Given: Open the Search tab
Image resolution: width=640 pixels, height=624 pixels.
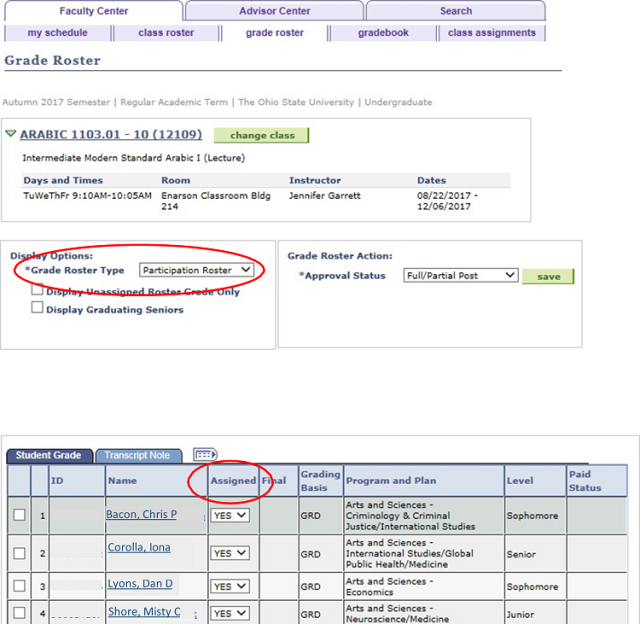Looking at the screenshot, I should (x=456, y=11).
